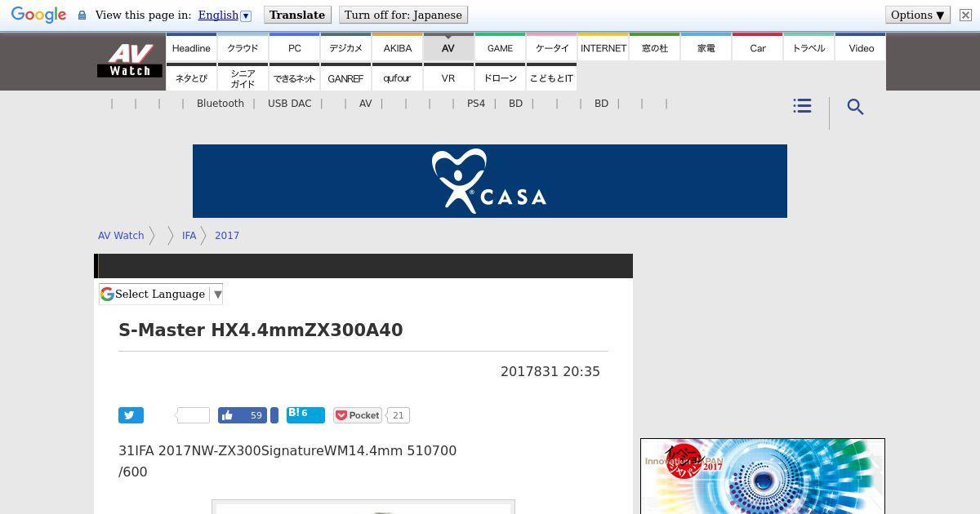Click the Twitter share count box
The image size is (980, 514).
tap(193, 415)
